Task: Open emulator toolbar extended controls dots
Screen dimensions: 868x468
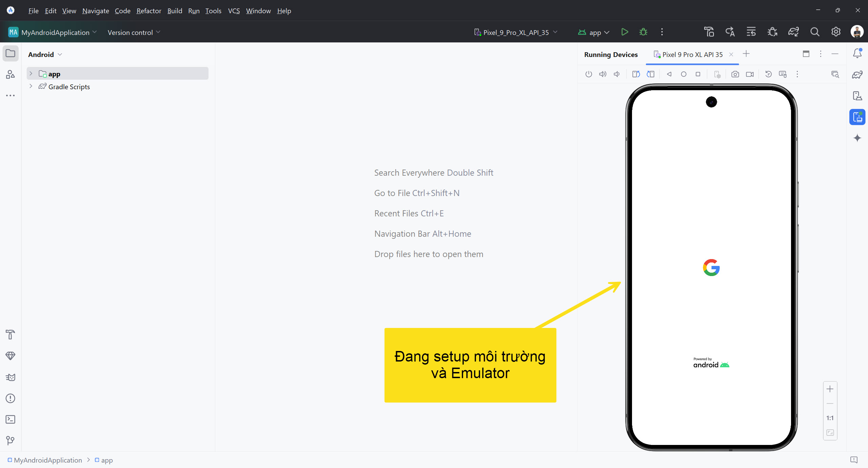Action: coord(797,74)
